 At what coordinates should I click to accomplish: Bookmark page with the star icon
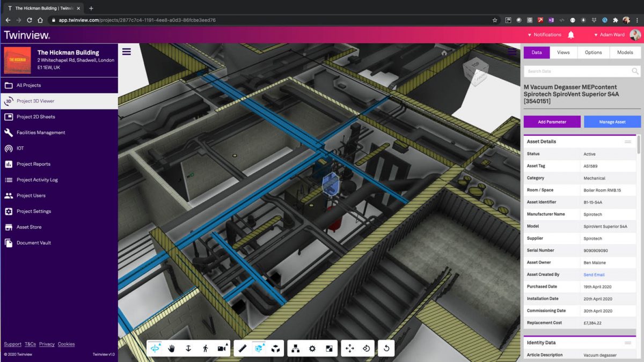[x=495, y=20]
